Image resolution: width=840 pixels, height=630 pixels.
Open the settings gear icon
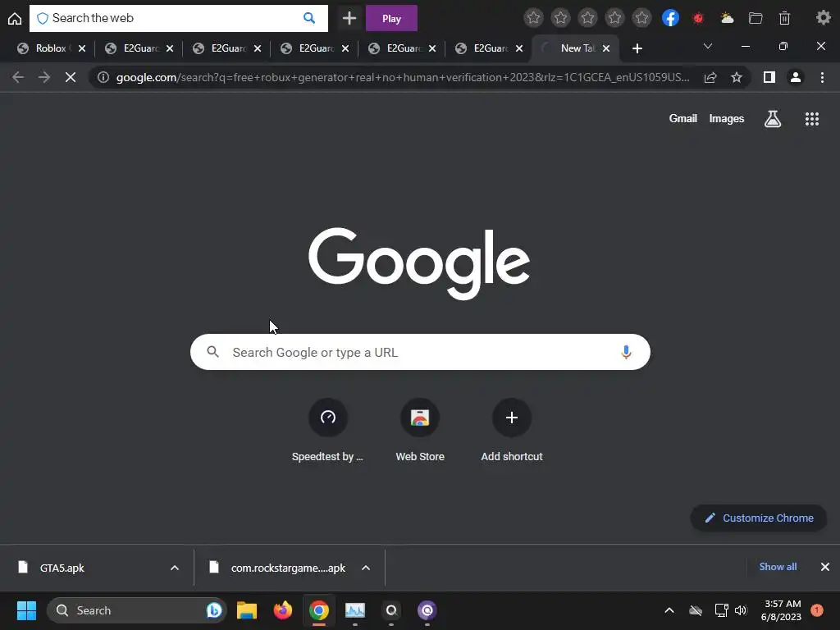[x=823, y=18]
